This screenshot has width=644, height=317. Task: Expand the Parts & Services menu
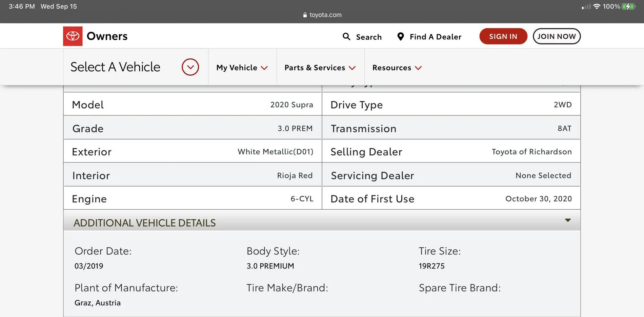pyautogui.click(x=320, y=68)
